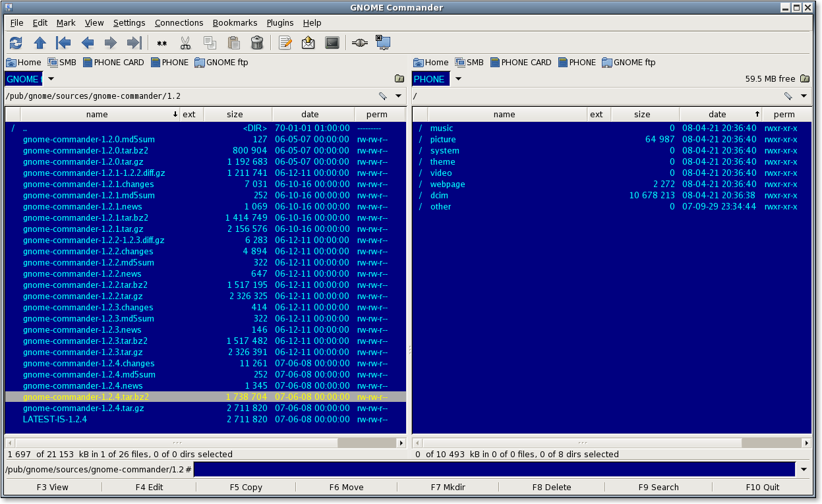Sort left pane by size column
Image resolution: width=822 pixels, height=504 pixels.
(238, 115)
